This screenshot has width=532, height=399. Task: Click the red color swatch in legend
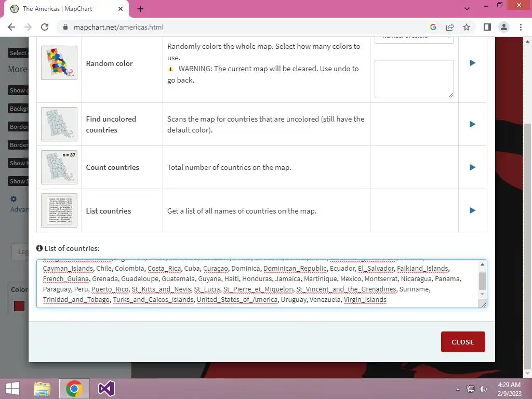tap(19, 305)
